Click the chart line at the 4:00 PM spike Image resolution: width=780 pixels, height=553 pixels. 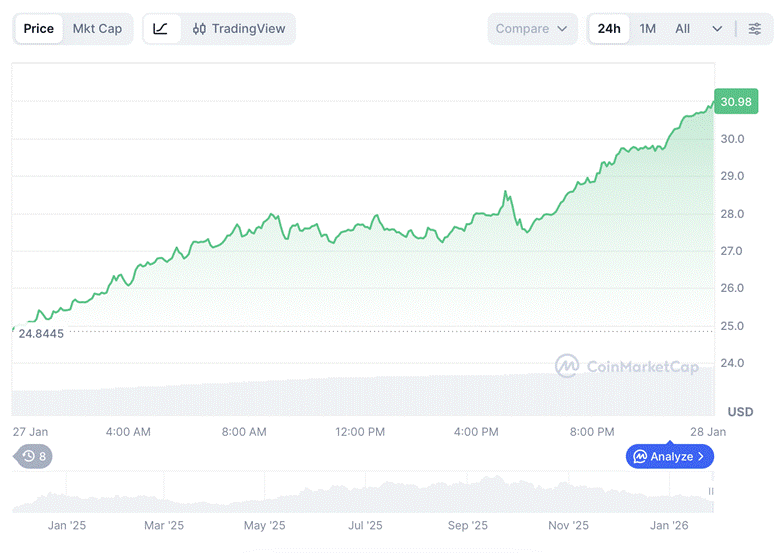[506, 192]
